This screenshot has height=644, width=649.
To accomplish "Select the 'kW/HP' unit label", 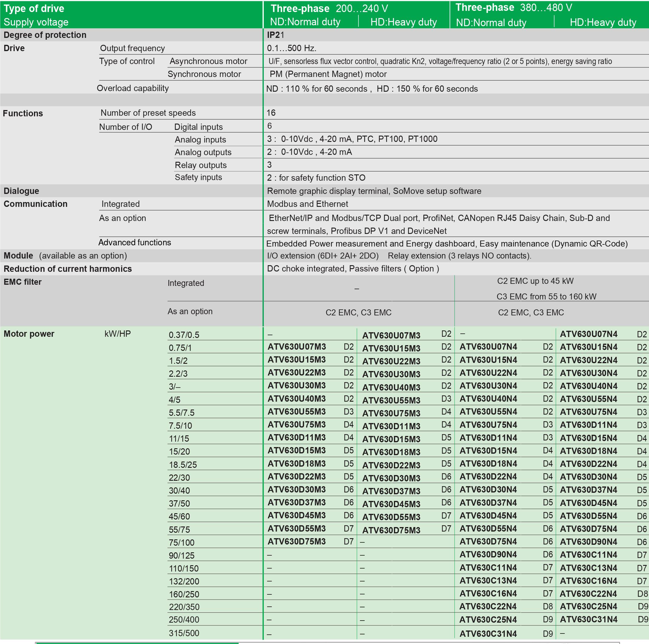I will point(117,334).
